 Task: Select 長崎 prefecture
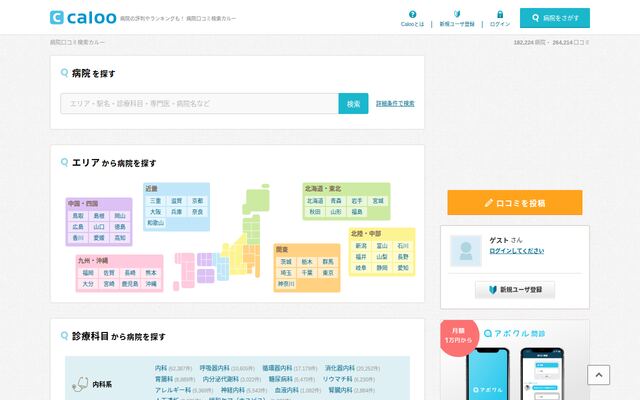click(x=130, y=273)
